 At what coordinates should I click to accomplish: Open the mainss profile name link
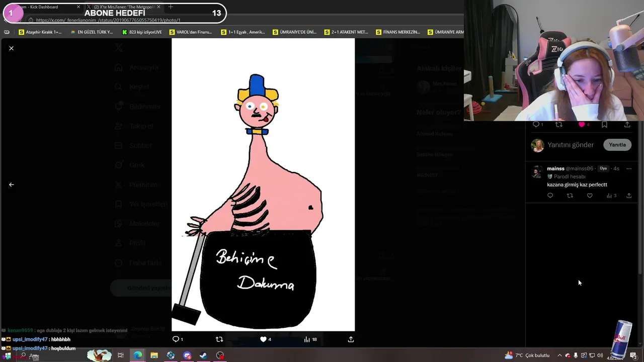point(555,168)
